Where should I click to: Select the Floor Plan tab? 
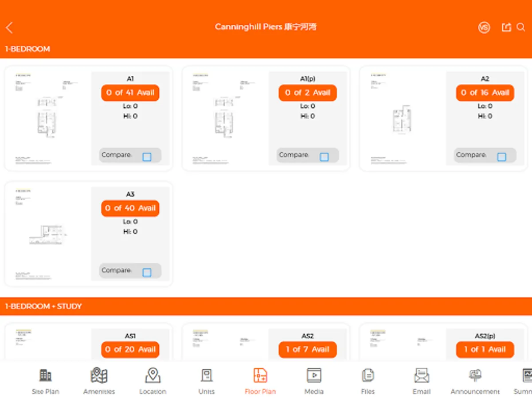pyautogui.click(x=260, y=381)
